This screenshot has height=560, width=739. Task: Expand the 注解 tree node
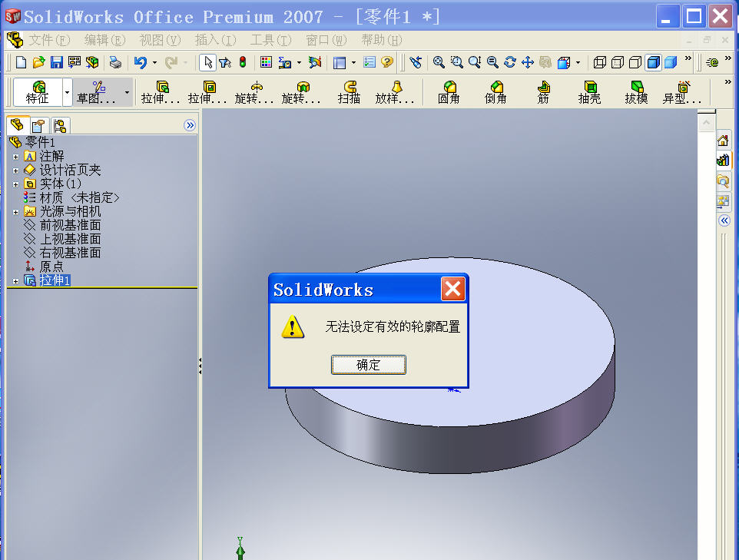15,157
